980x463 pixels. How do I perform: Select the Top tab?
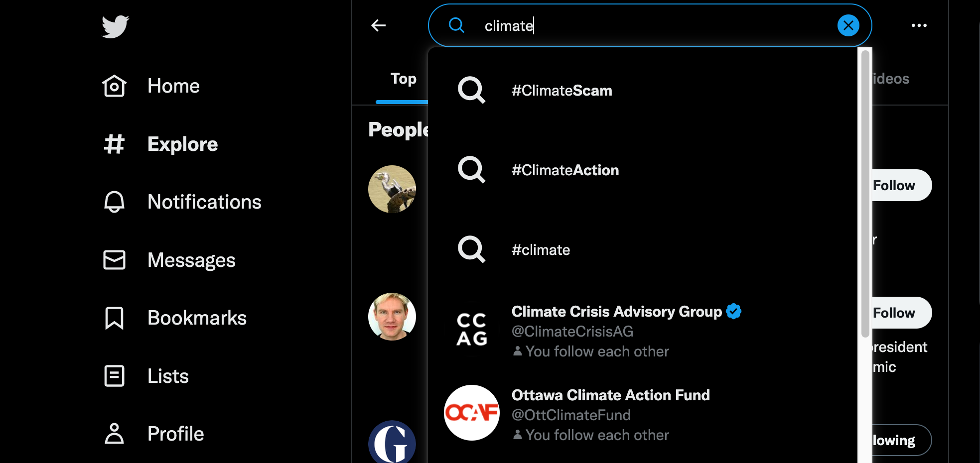pos(403,79)
